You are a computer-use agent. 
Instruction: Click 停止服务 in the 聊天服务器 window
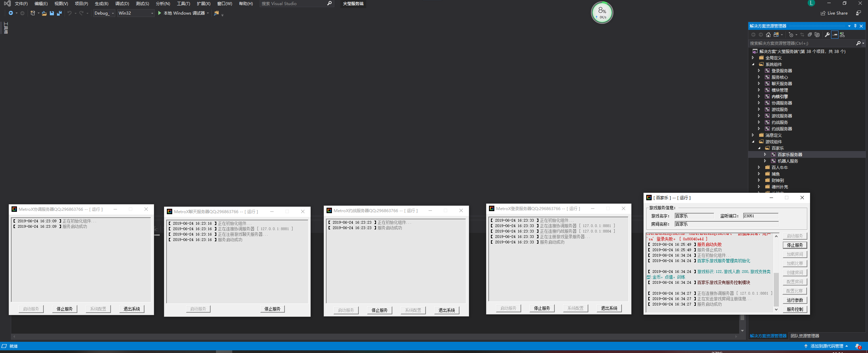point(272,309)
